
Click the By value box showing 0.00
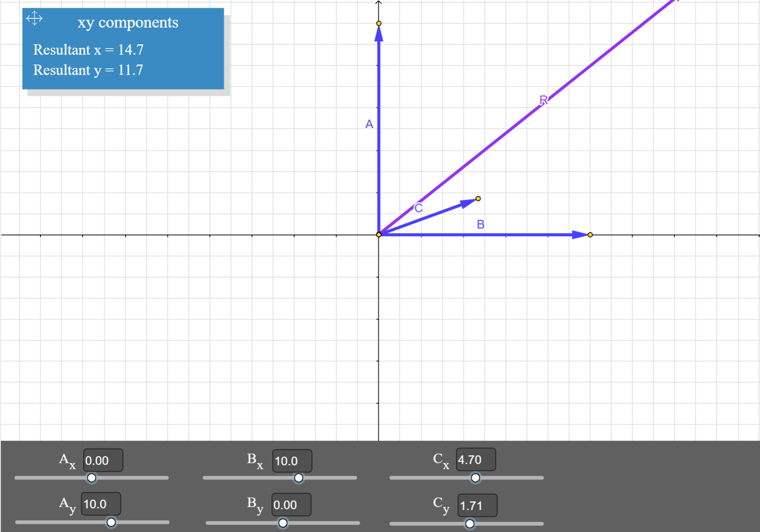pos(290,505)
